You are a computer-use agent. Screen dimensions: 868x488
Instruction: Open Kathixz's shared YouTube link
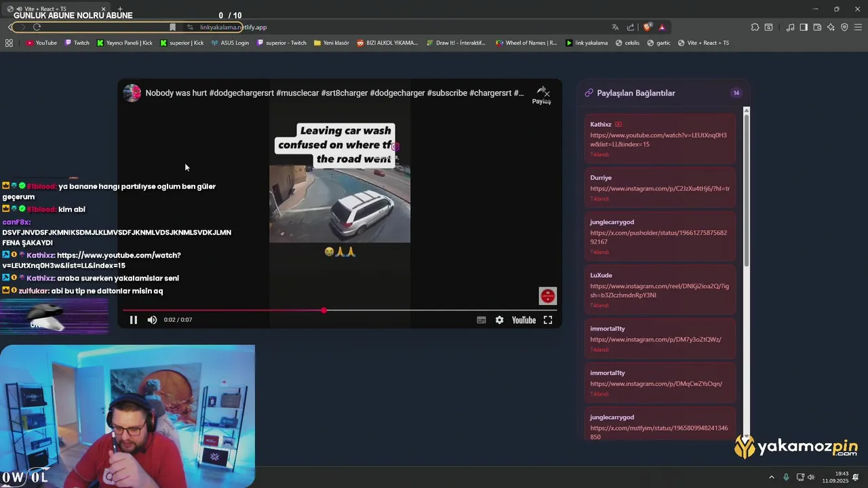[x=658, y=140]
